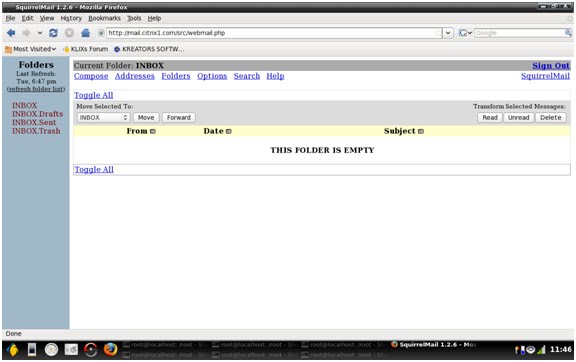The width and height of the screenshot is (576, 362).
Task: Open the INBOX.Sent folder
Action: (x=34, y=122)
